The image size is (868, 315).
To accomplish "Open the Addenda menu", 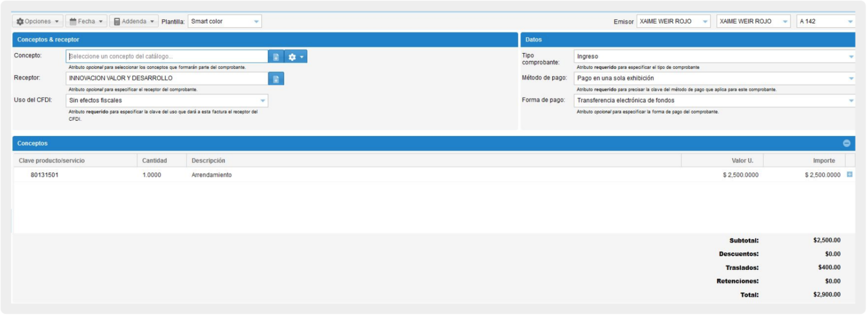I will pos(133,21).
